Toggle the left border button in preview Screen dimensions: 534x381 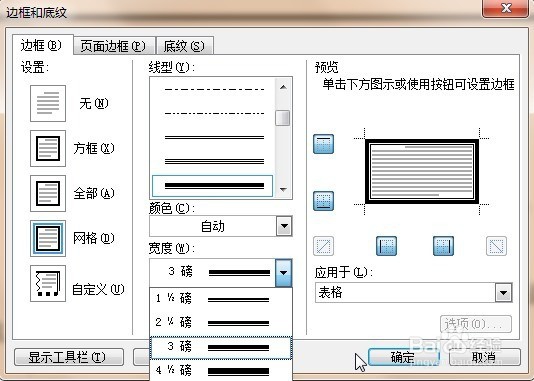click(386, 246)
